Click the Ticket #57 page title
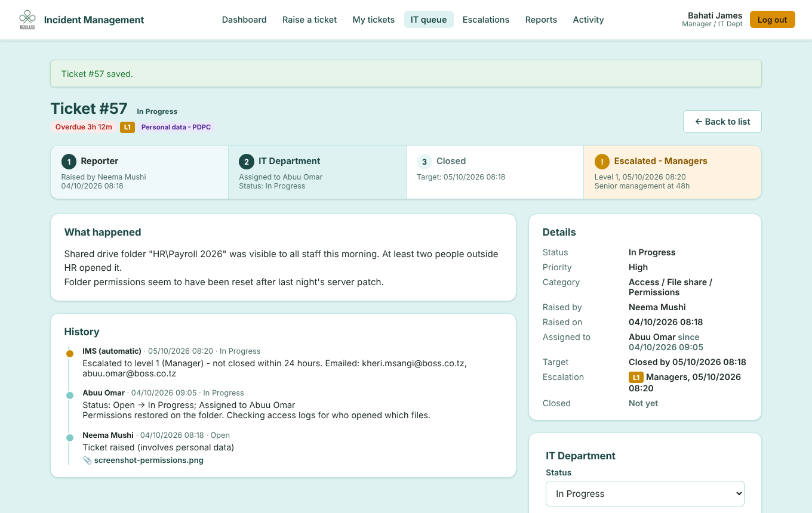Viewport: 812px width, 513px height. pos(89,109)
